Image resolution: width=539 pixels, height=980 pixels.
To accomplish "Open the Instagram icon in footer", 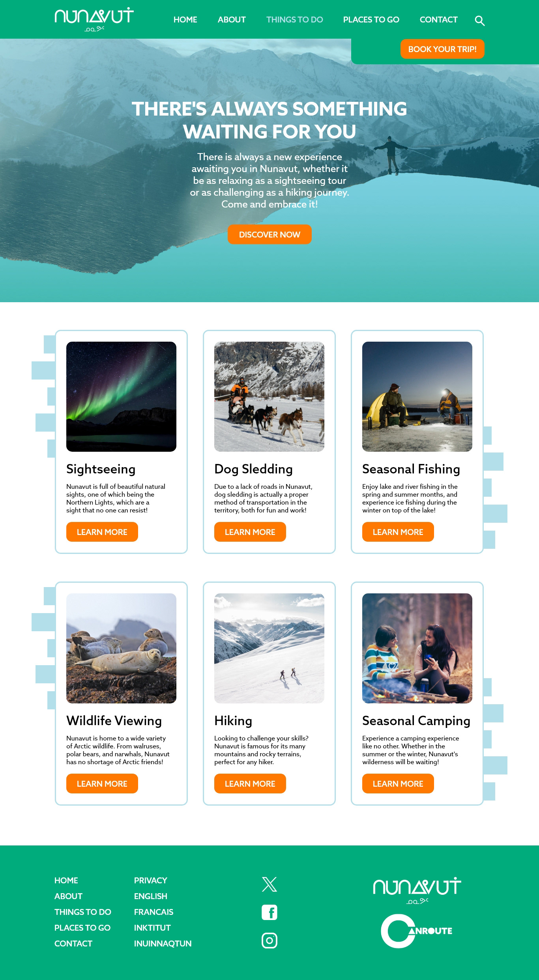I will [269, 940].
